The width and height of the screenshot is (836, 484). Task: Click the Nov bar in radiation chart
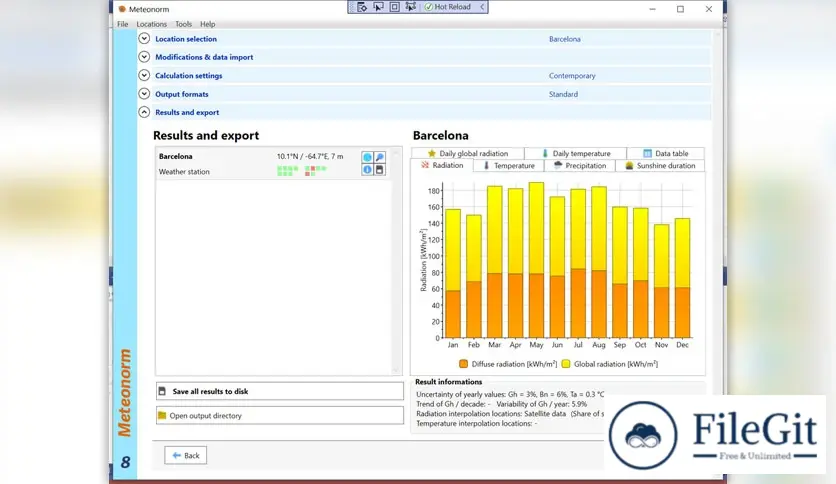[x=662, y=281]
